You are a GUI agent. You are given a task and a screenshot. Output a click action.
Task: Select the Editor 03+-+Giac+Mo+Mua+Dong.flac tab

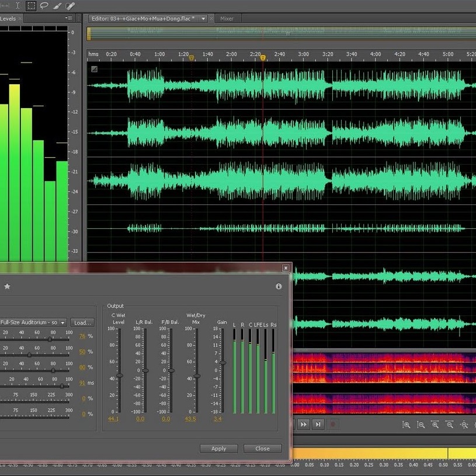tap(143, 19)
